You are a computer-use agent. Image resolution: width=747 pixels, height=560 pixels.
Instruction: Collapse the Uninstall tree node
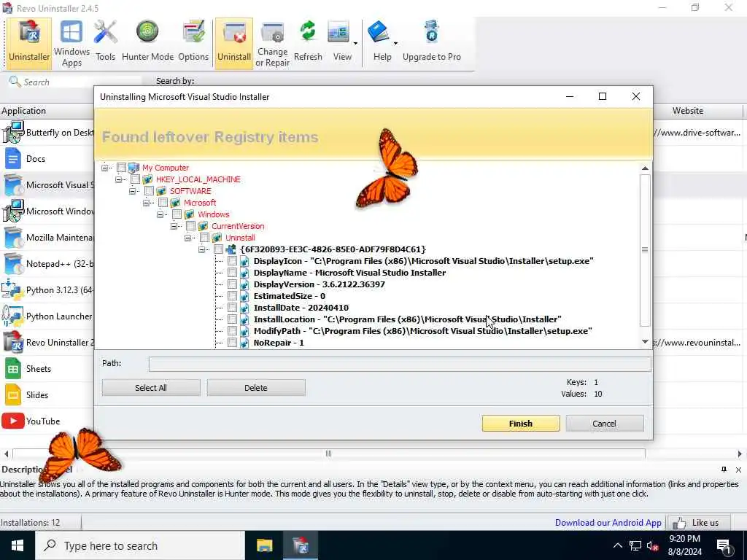pos(187,238)
